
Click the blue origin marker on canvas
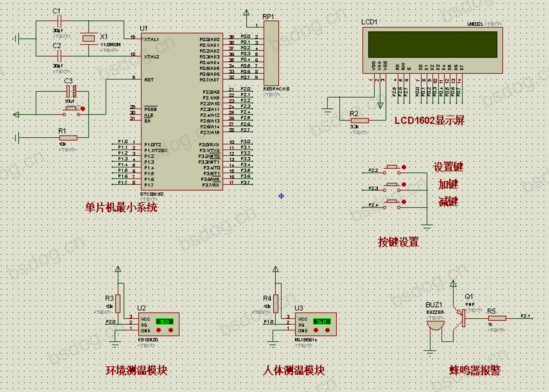281,196
